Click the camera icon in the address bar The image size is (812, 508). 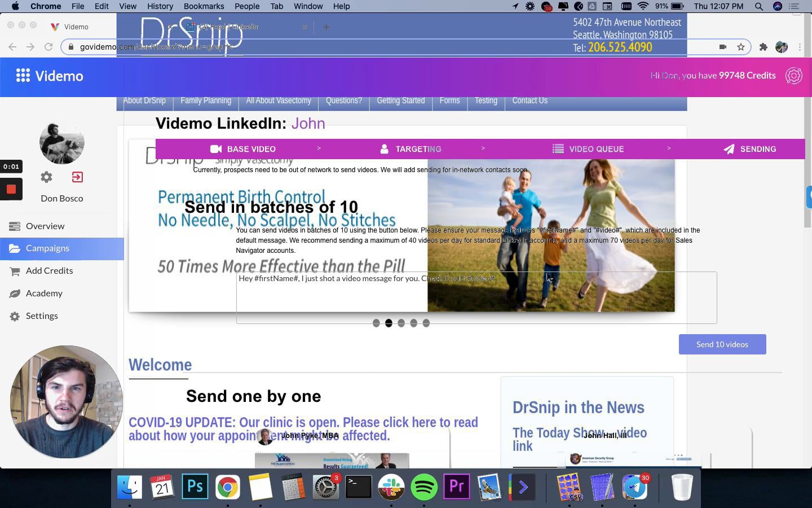pyautogui.click(x=723, y=47)
